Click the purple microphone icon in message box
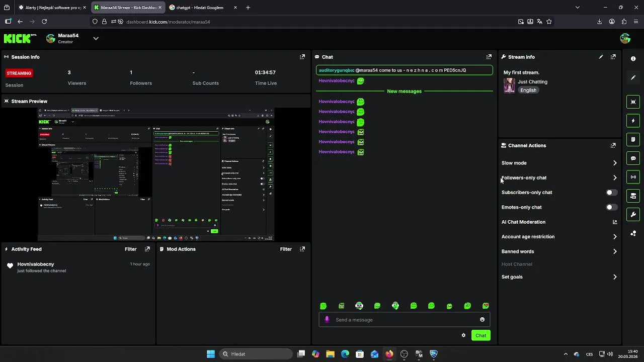The height and width of the screenshot is (362, 644). point(327,319)
